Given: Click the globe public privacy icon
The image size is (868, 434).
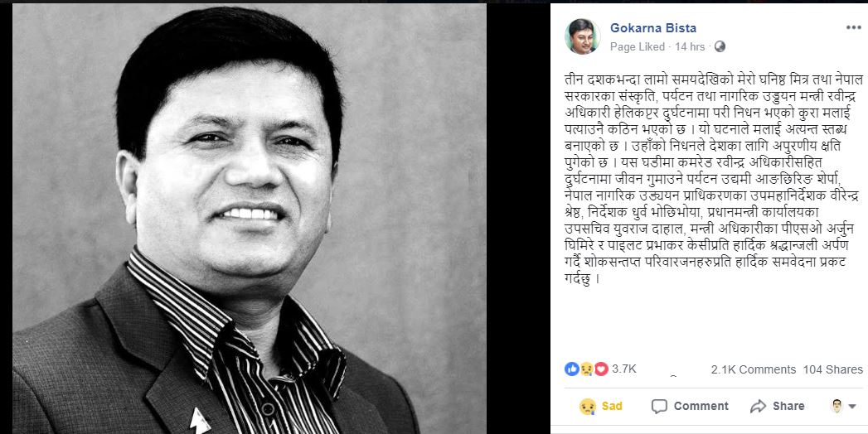Looking at the screenshot, I should [x=720, y=47].
